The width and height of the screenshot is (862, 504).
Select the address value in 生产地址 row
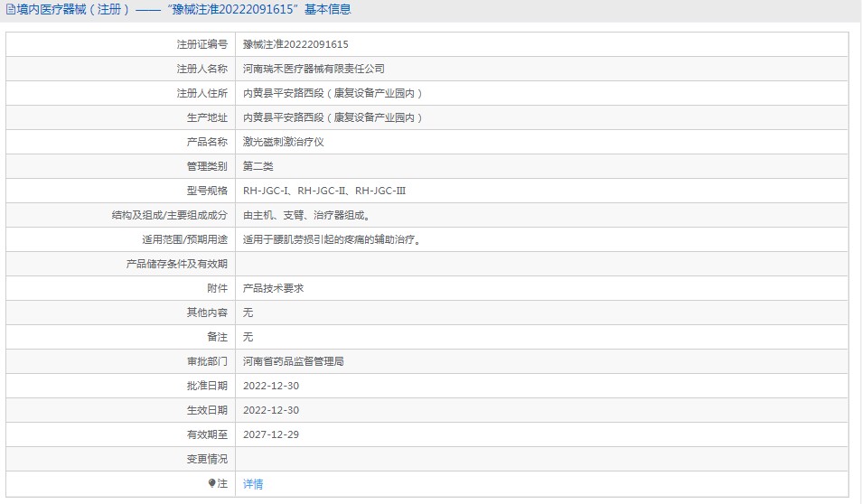click(333, 117)
